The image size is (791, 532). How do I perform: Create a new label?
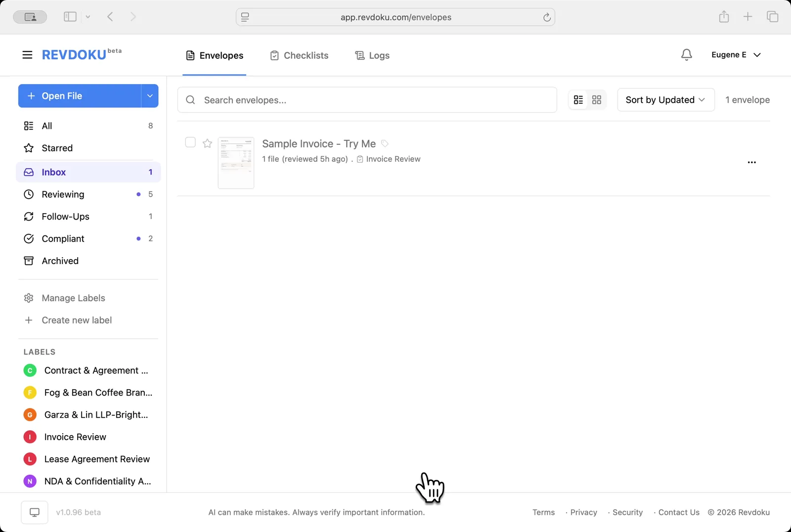[x=76, y=320]
